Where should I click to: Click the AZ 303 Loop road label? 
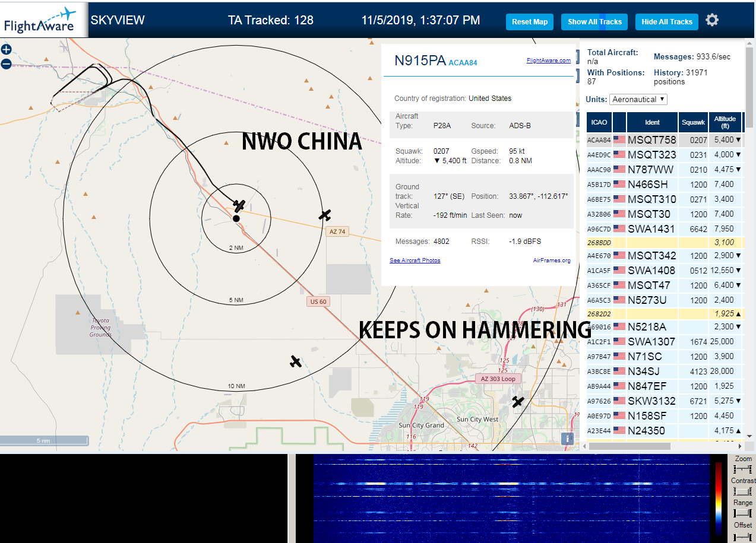[x=498, y=379]
